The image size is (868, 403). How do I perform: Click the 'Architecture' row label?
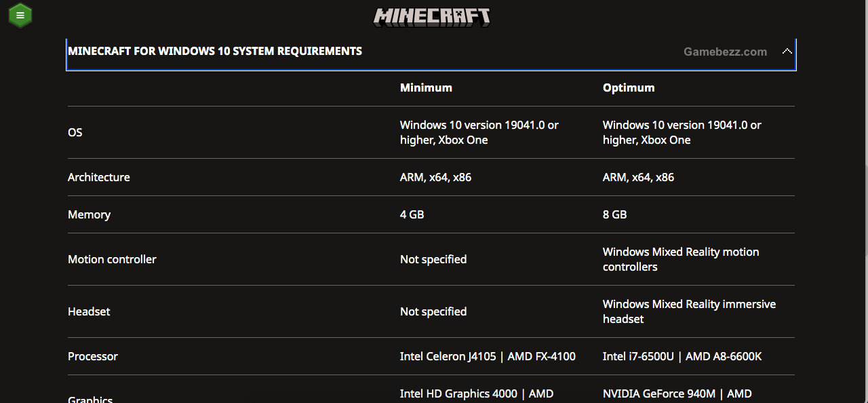pyautogui.click(x=99, y=177)
